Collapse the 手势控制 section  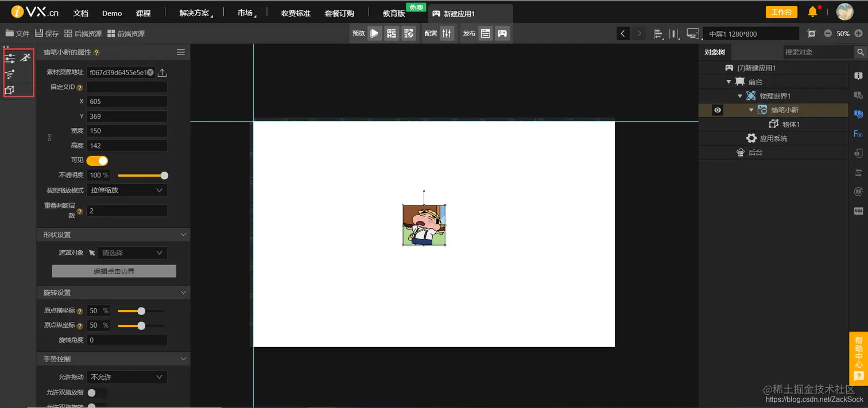[x=184, y=359]
